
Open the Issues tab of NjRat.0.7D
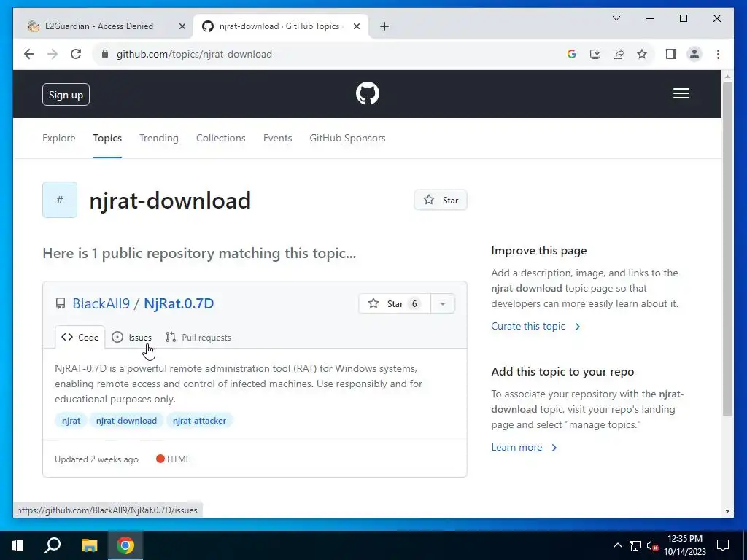(132, 337)
